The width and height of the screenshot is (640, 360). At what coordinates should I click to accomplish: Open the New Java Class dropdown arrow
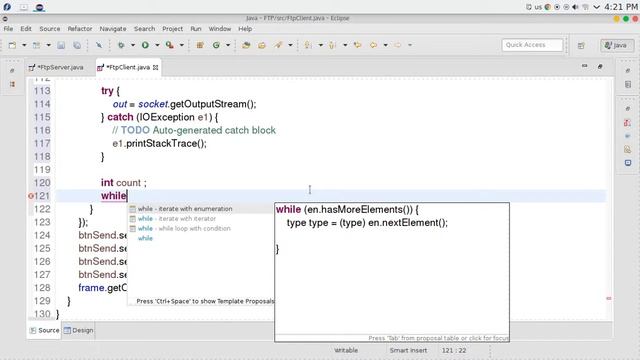(228, 45)
